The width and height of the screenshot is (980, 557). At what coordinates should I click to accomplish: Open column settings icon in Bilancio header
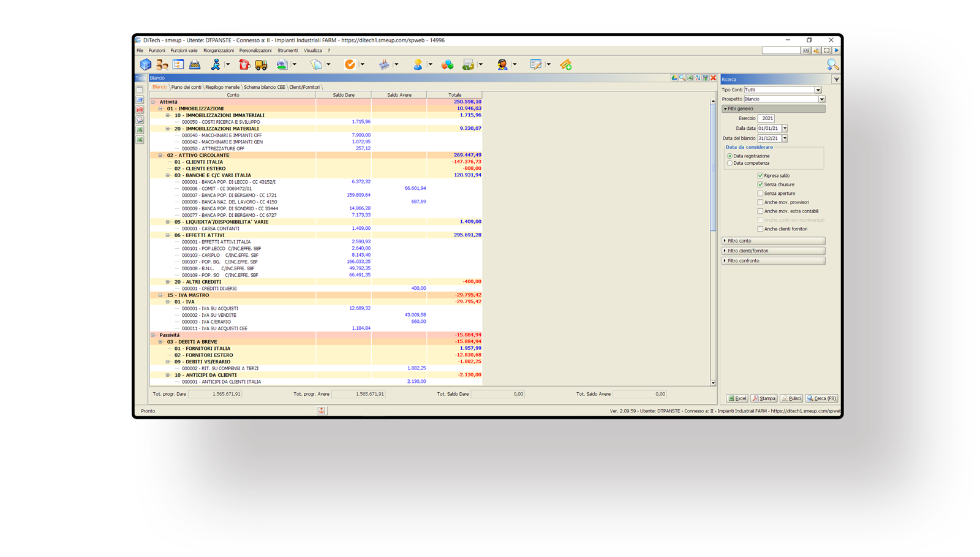pos(706,78)
